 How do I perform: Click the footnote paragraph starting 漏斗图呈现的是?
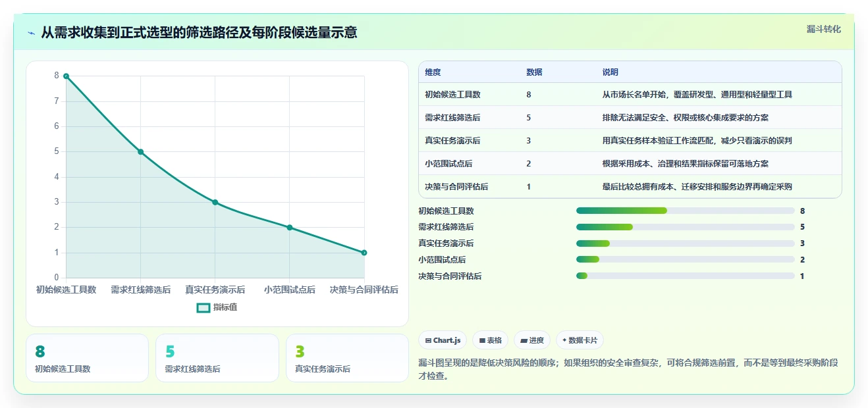(x=630, y=369)
